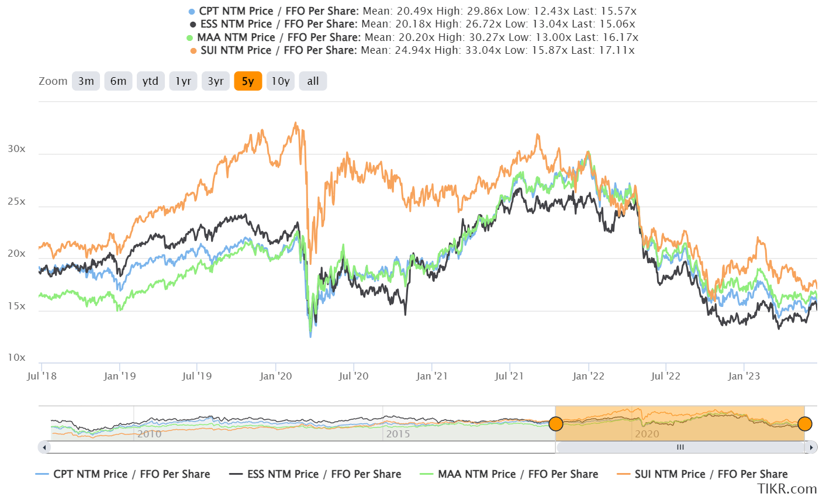Click the 2015 area in the navigator
Screen dimensions: 826x504
click(398, 434)
